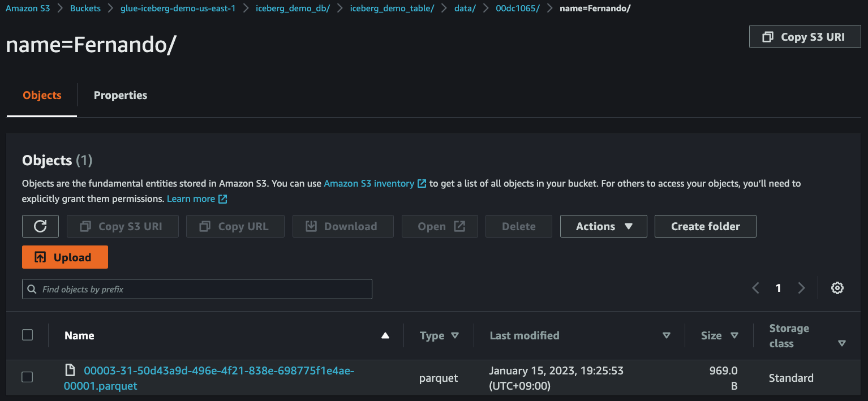Sort by Storage class column arrow
Viewport: 868px width, 401px height.
[842, 343]
